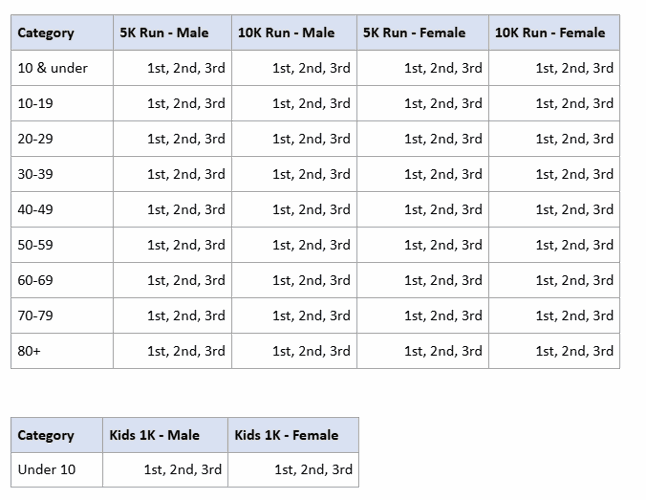The image size is (646, 500).
Task: Click the Under 10 Kids 1K - Female placings cell
Action: pos(313,469)
